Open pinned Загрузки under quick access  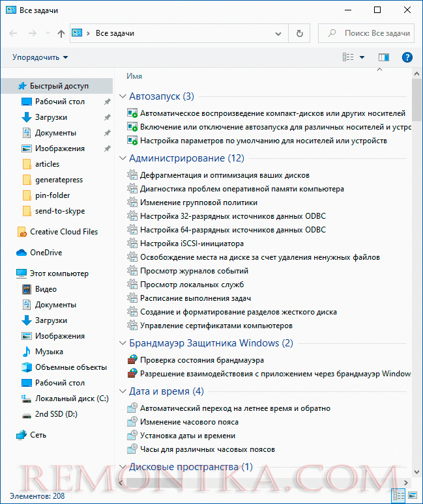point(51,117)
